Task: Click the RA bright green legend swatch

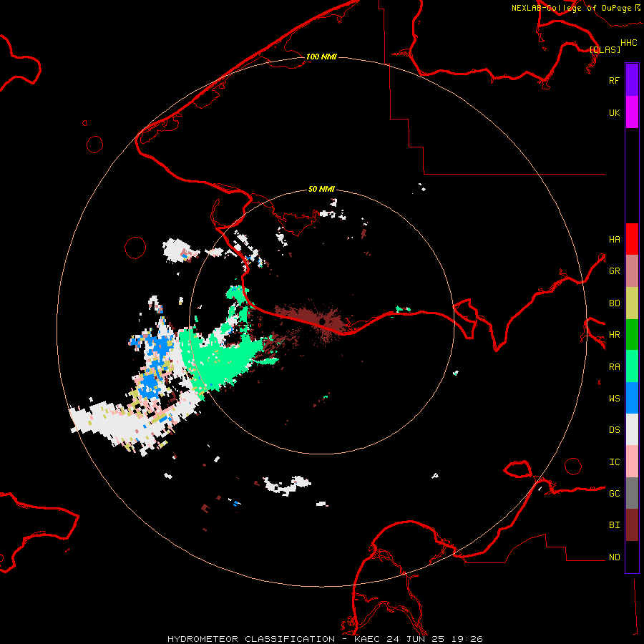Action: (x=632, y=366)
